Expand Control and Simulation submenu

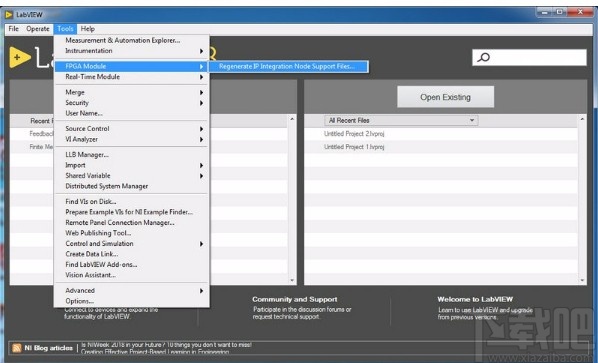click(132, 244)
